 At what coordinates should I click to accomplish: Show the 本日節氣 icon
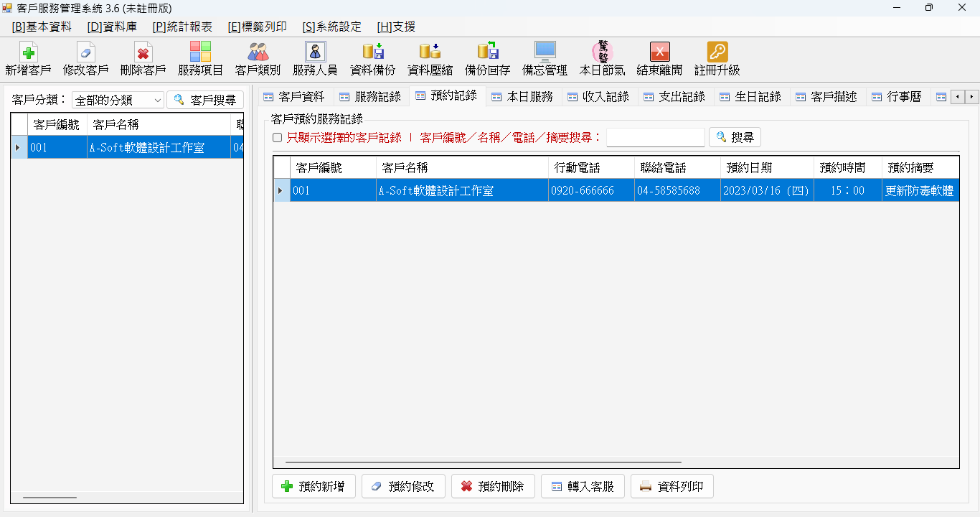coord(602,52)
